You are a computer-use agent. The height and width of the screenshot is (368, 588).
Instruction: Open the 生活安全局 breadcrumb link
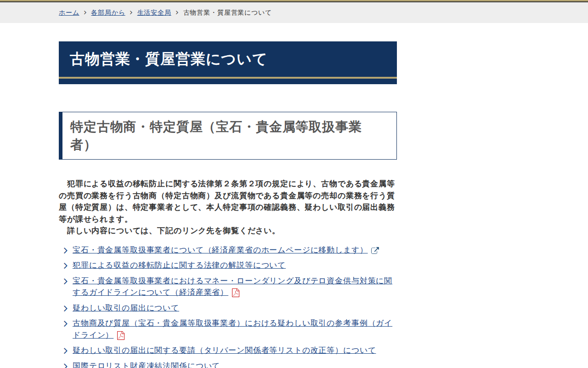(154, 12)
